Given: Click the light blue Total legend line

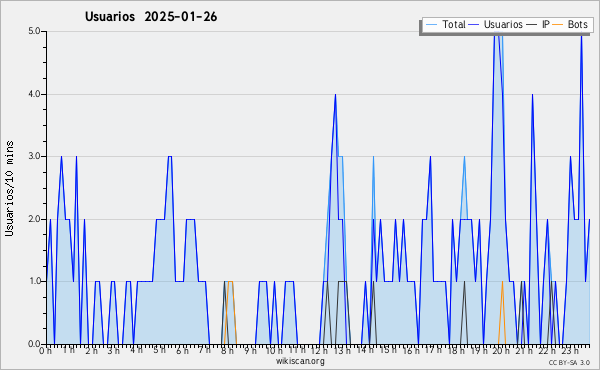Looking at the screenshot, I should pos(431,25).
